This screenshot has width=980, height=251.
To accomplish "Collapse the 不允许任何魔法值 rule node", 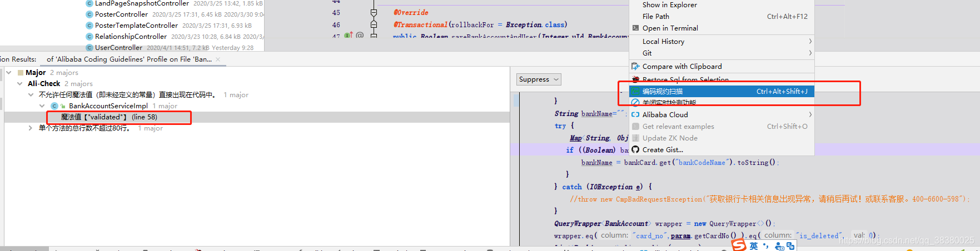I will [31, 94].
